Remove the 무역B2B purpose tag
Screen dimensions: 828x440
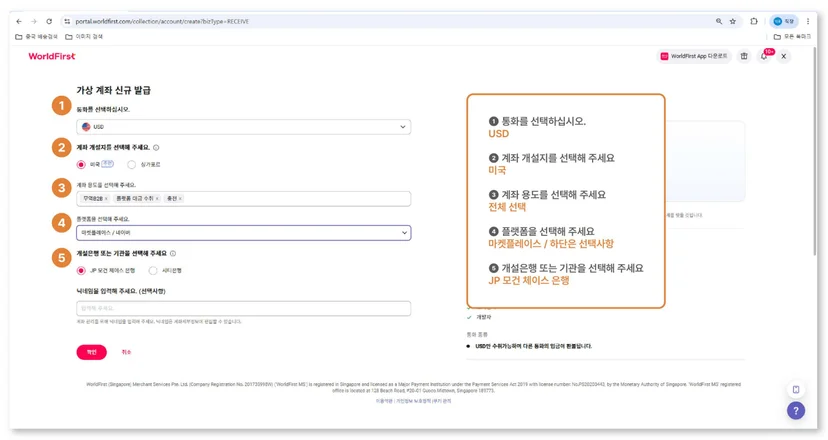tap(106, 199)
